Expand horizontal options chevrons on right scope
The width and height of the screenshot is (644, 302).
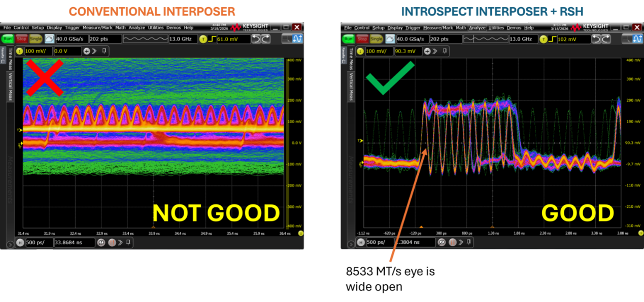coord(461,242)
